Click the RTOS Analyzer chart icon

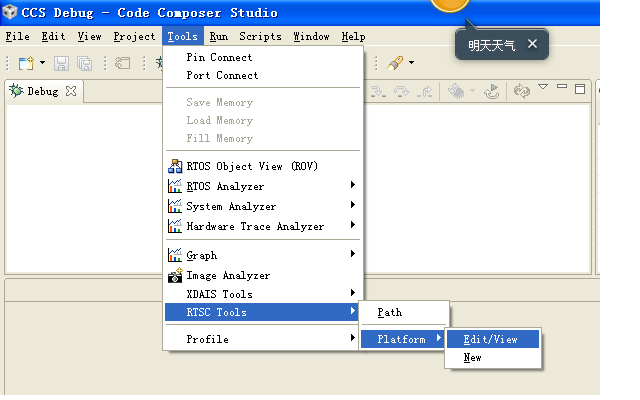175,186
